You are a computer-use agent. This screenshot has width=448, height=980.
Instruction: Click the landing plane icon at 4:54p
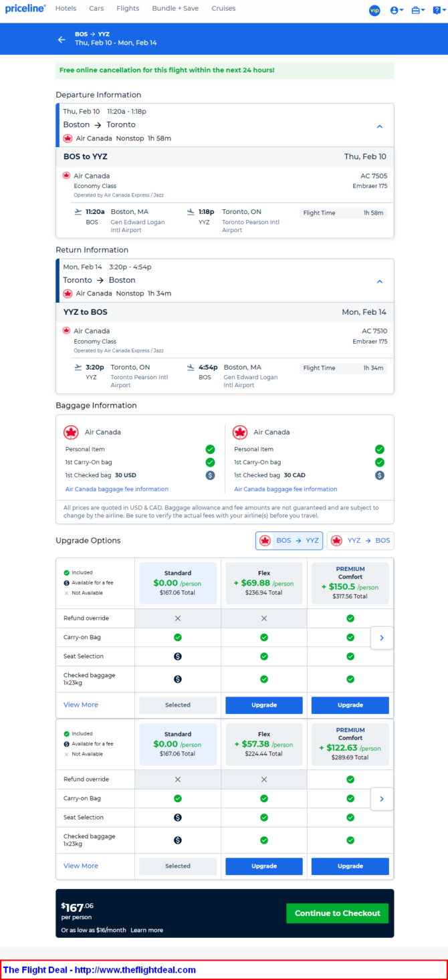click(191, 367)
